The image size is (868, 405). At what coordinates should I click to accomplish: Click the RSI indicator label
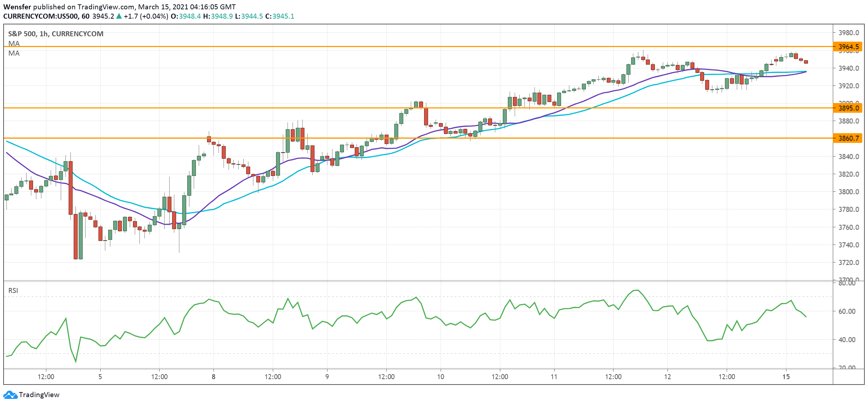(x=13, y=290)
